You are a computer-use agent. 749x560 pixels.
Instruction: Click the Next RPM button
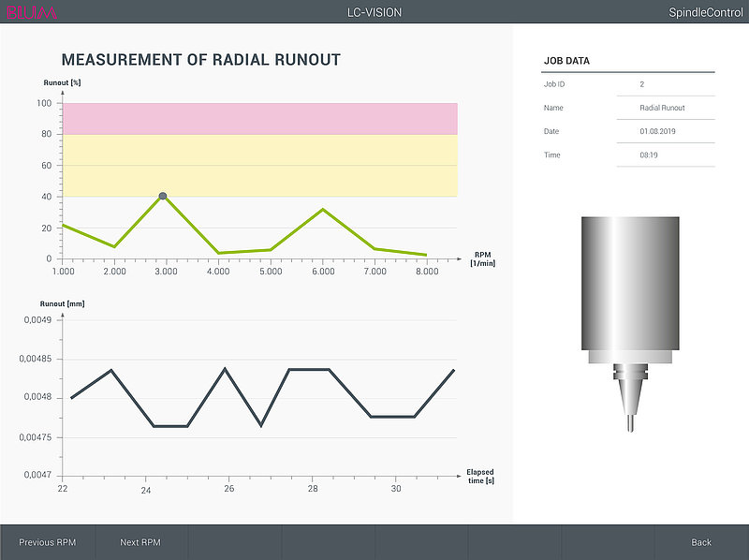[140, 542]
